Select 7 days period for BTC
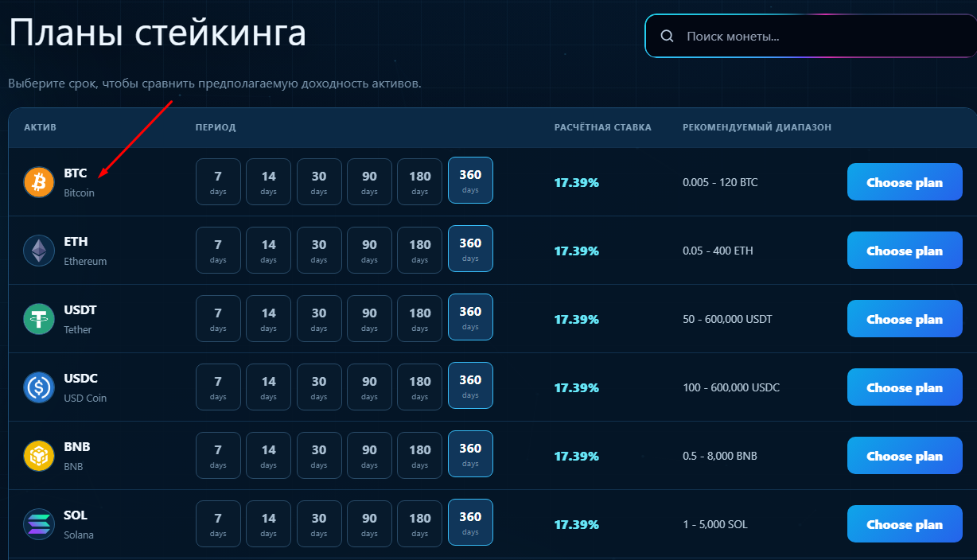The height and width of the screenshot is (560, 977). (218, 182)
